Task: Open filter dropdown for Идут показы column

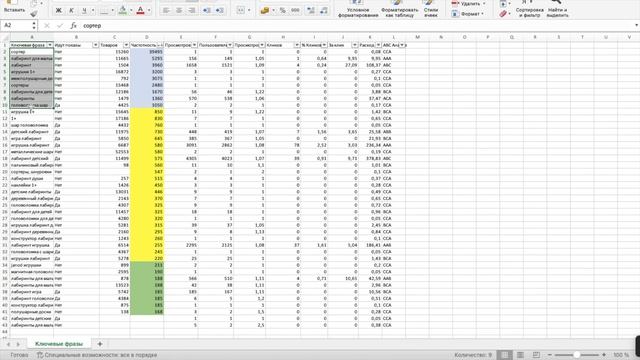Action: [95, 45]
